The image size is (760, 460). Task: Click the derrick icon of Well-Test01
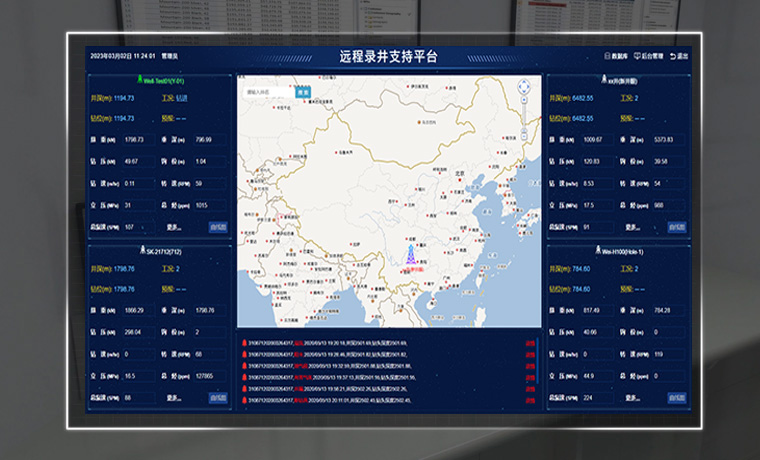tap(139, 79)
